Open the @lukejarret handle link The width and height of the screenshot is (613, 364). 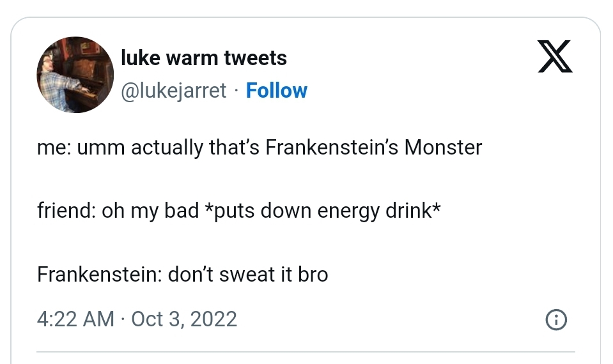[x=174, y=91]
